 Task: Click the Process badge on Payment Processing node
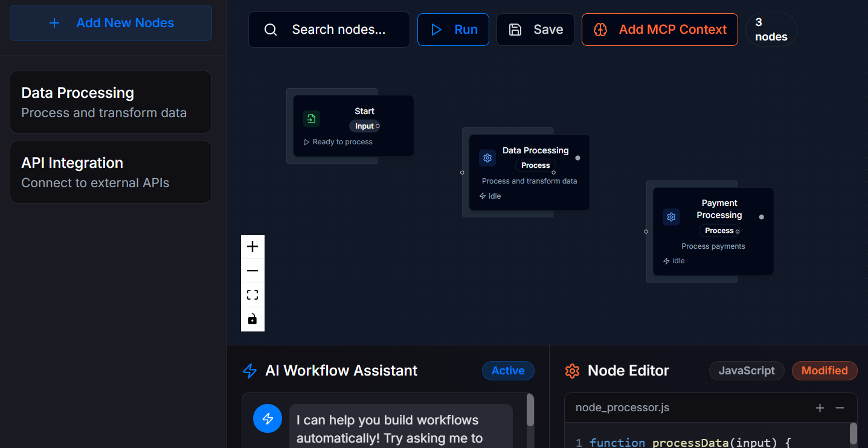[x=719, y=231]
